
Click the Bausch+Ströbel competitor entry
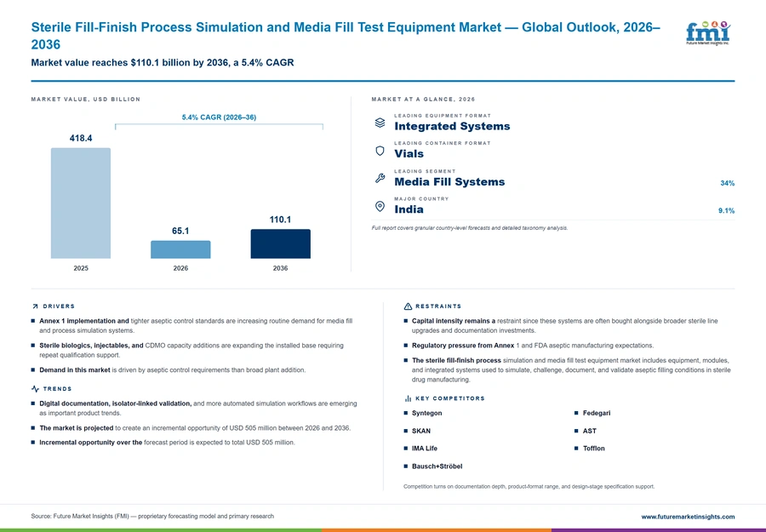click(437, 466)
